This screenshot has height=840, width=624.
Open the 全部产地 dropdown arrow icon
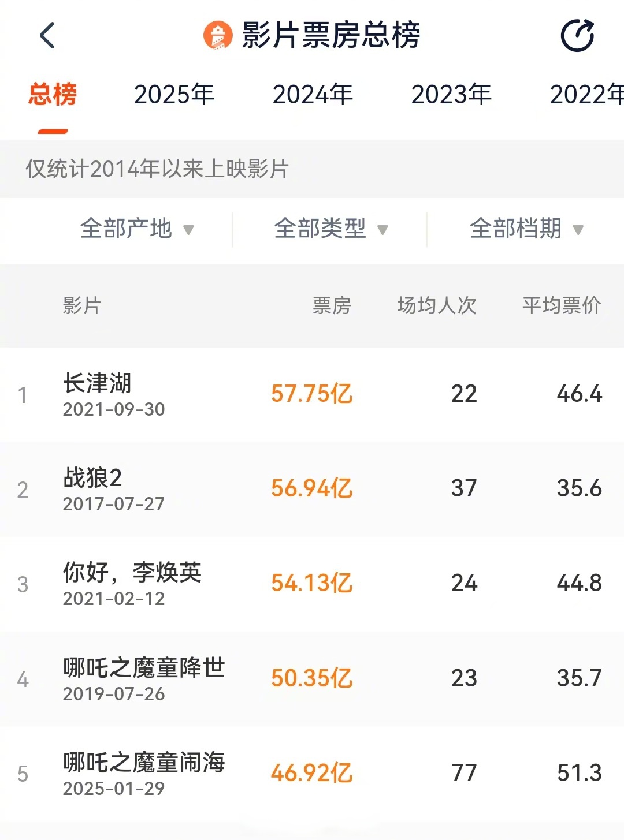click(x=189, y=229)
